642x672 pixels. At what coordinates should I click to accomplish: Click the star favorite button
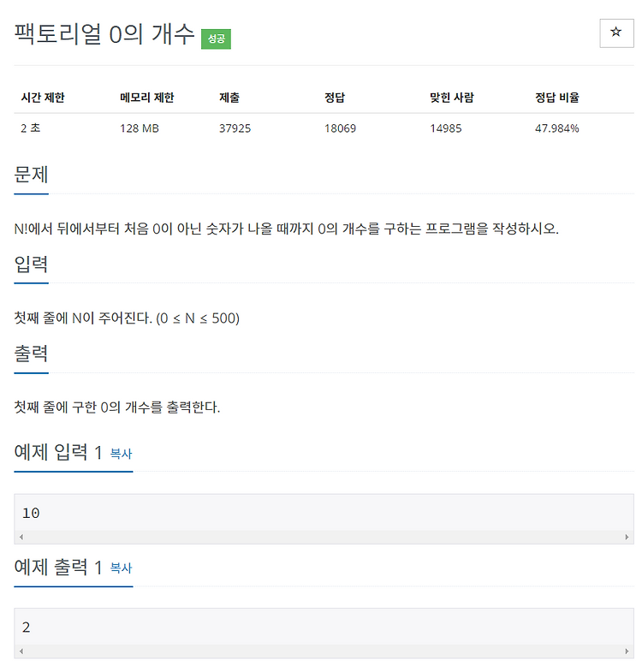[615, 33]
